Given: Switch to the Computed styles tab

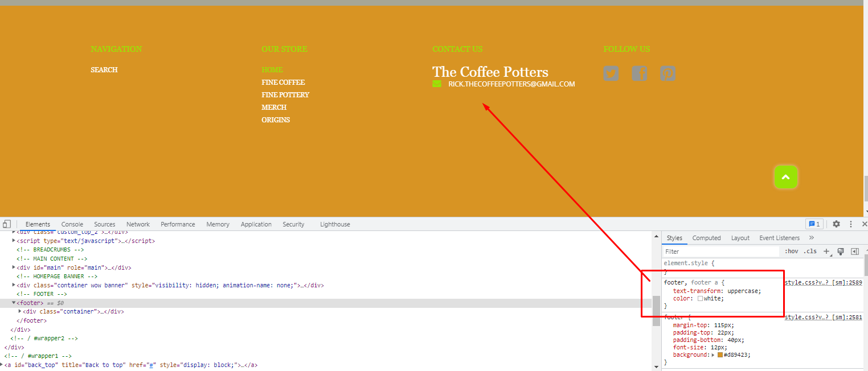Looking at the screenshot, I should click(x=707, y=238).
